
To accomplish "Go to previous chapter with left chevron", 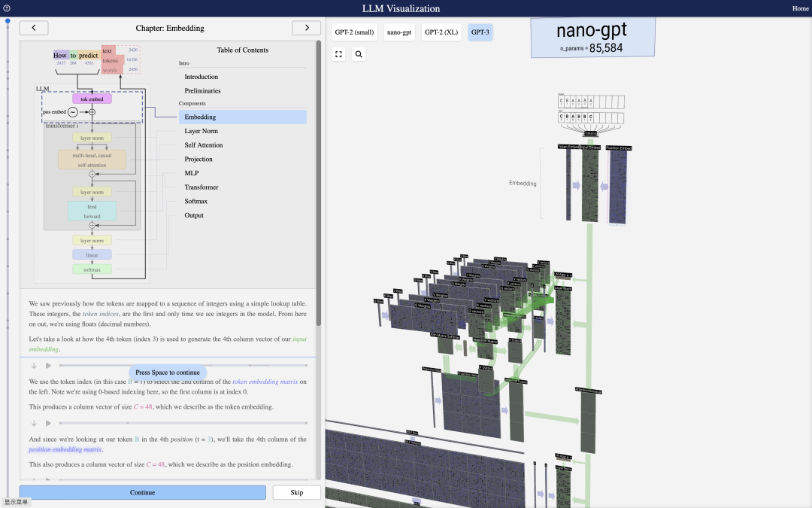I will pyautogui.click(x=34, y=28).
